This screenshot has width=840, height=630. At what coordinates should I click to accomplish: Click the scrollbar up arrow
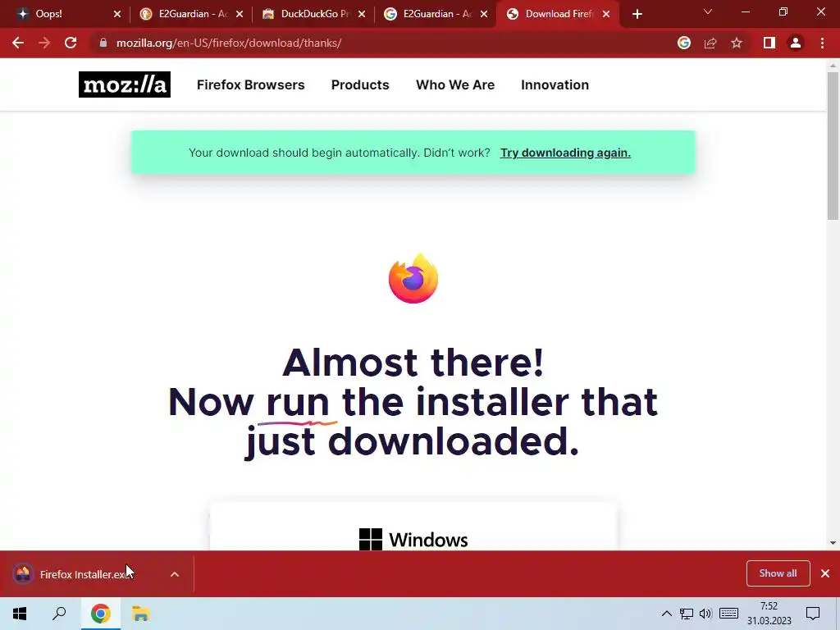pyautogui.click(x=833, y=66)
